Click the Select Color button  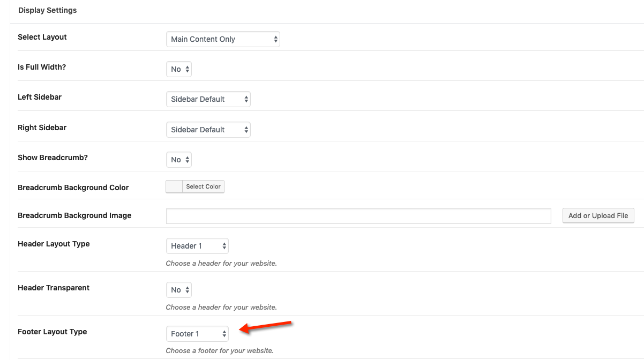coord(203,186)
